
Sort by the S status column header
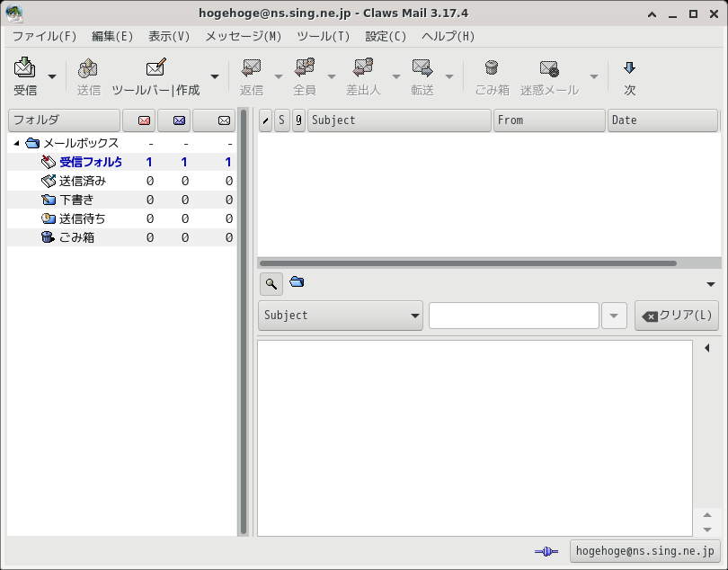282,120
